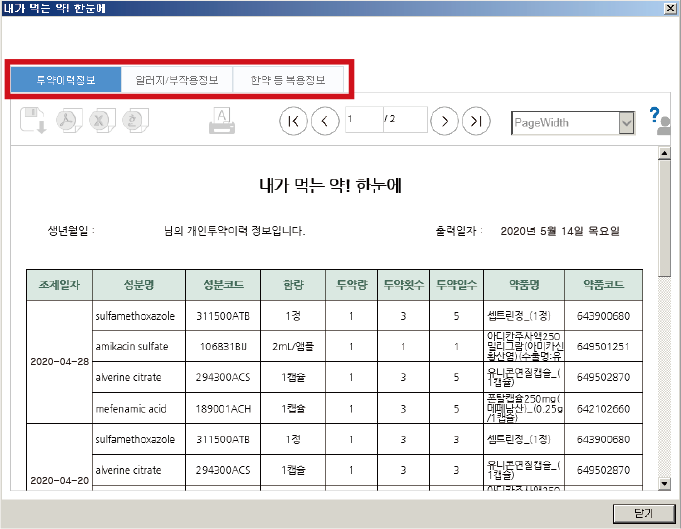Click the report title 내가 먹는 약! 한눈에
This screenshot has width=681, height=529.
pyautogui.click(x=330, y=185)
